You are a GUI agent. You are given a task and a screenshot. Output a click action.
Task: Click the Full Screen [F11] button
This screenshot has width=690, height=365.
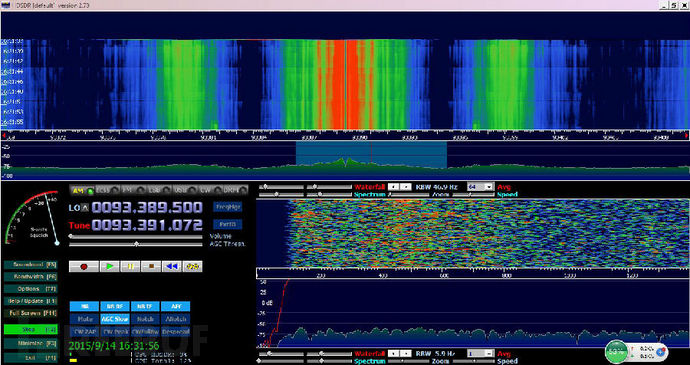pos(31,313)
